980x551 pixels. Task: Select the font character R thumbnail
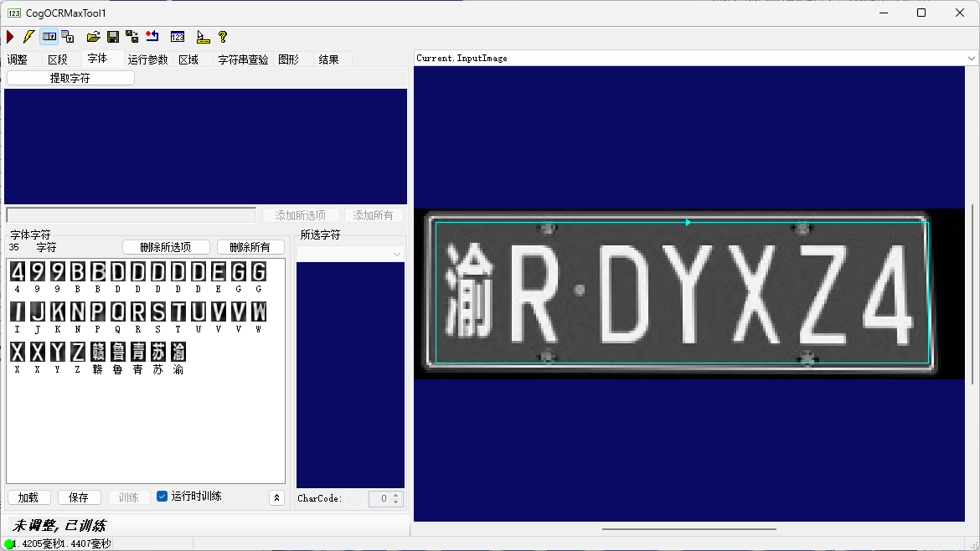click(138, 312)
